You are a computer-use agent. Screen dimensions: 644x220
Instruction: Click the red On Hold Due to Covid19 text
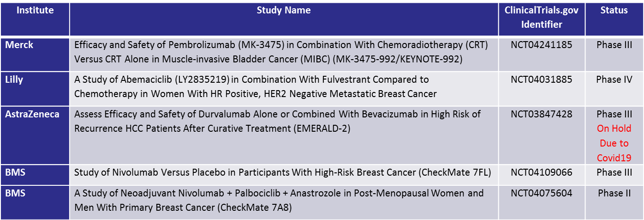point(614,143)
